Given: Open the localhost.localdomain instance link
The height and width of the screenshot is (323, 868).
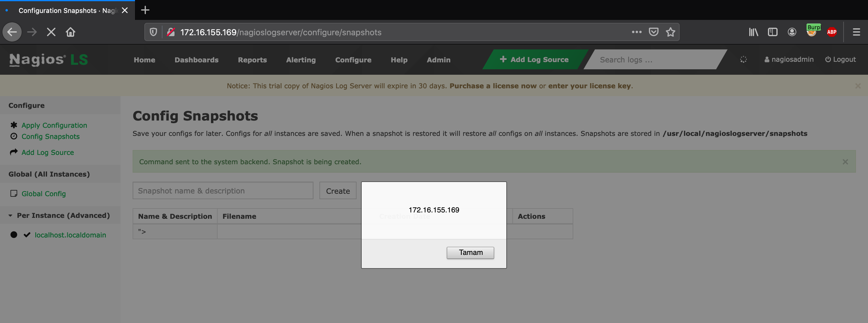Looking at the screenshot, I should tap(71, 235).
